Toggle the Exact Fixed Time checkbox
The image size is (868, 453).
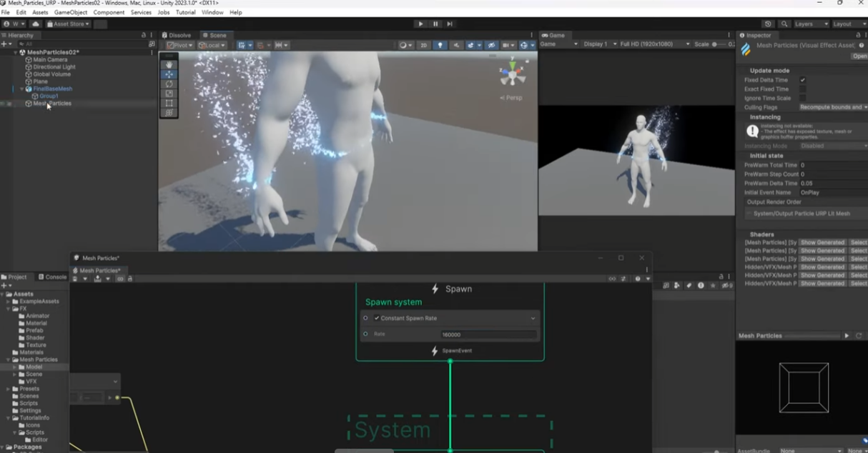[802, 89]
